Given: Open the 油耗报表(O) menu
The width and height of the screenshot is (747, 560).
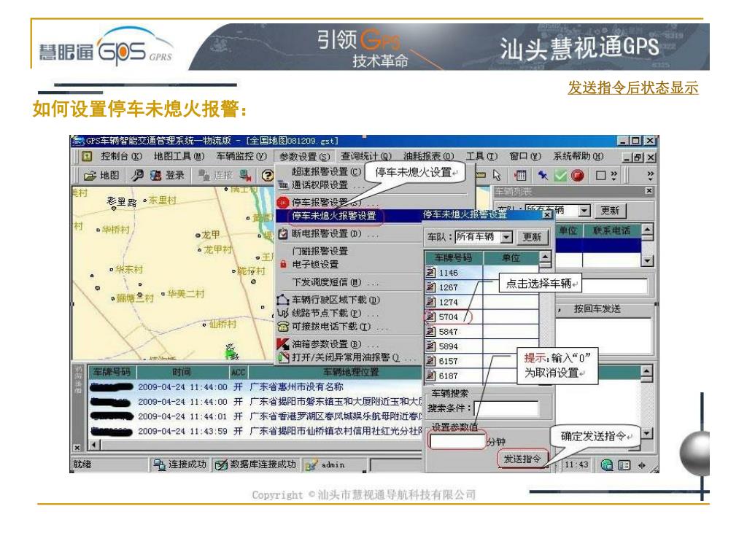Looking at the screenshot, I should pyautogui.click(x=429, y=156).
